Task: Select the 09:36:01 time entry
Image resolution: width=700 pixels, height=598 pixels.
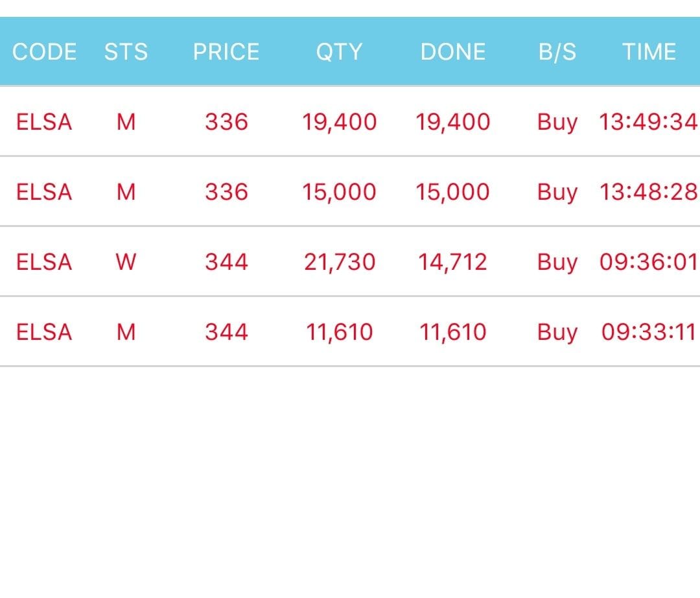Action: (648, 262)
